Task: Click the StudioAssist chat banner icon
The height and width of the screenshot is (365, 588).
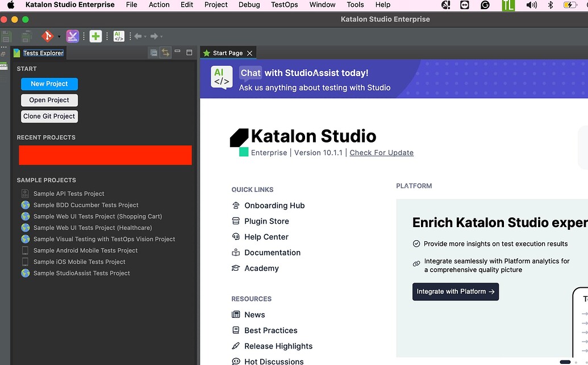Action: click(x=222, y=79)
